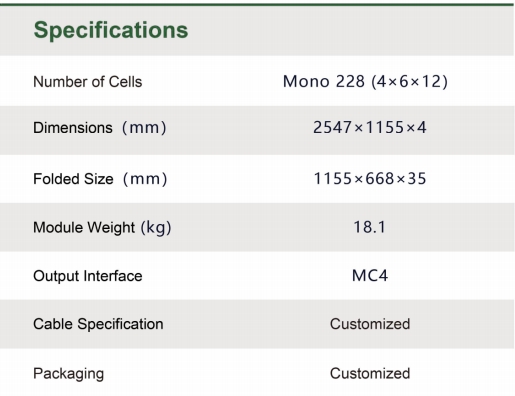Select the Module Weight (kg) label
Image resolution: width=515 pixels, height=396 pixels.
[102, 228]
